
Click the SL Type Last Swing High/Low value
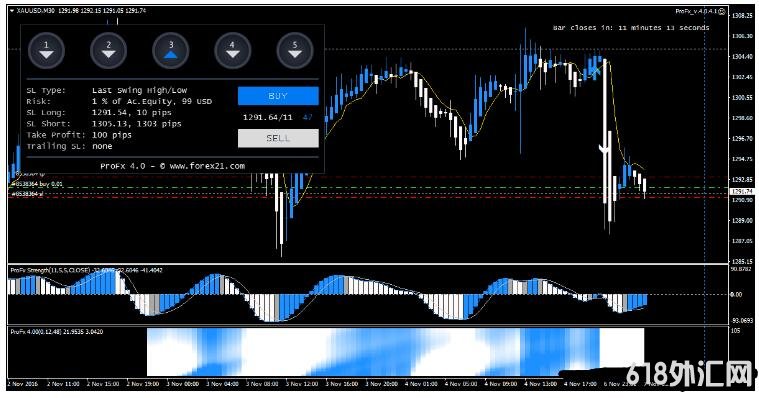point(139,90)
